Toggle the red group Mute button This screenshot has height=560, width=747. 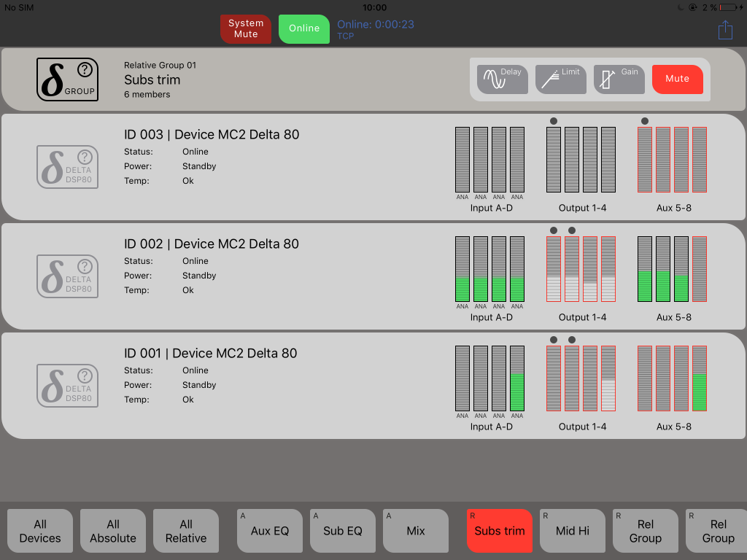point(677,79)
